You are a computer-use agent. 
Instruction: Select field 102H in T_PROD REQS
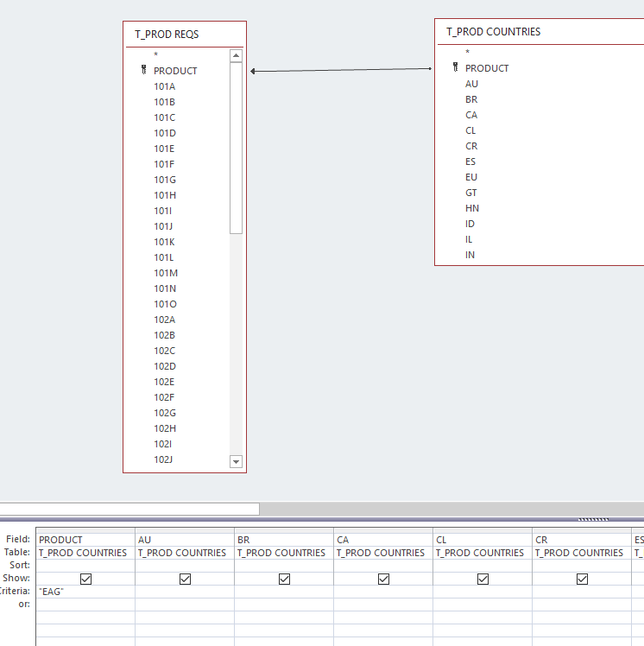(165, 428)
